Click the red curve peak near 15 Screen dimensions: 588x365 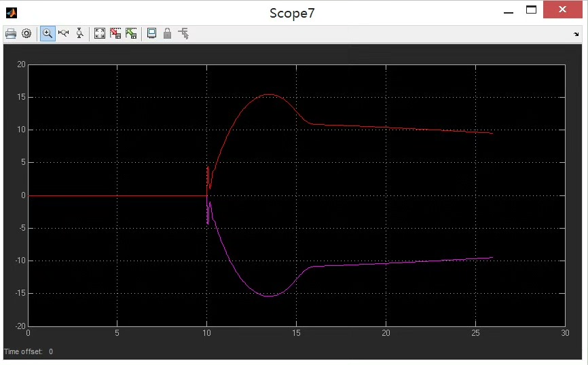[270, 94]
